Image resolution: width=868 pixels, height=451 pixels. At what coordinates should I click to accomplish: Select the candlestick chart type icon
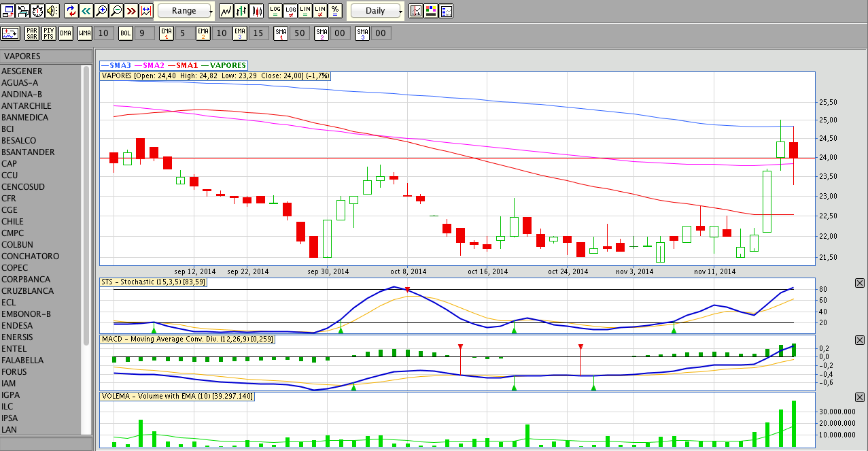click(x=257, y=11)
